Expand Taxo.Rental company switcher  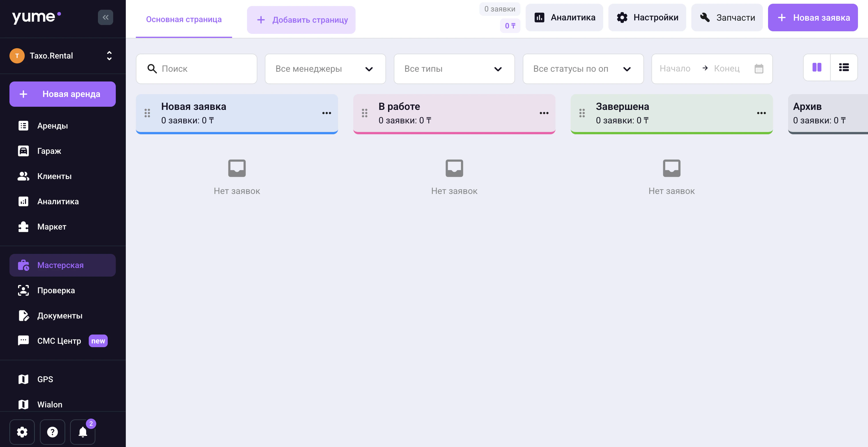[62, 56]
